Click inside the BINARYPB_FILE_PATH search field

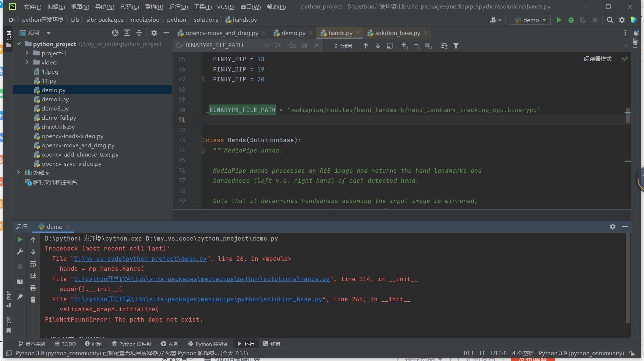[221, 45]
